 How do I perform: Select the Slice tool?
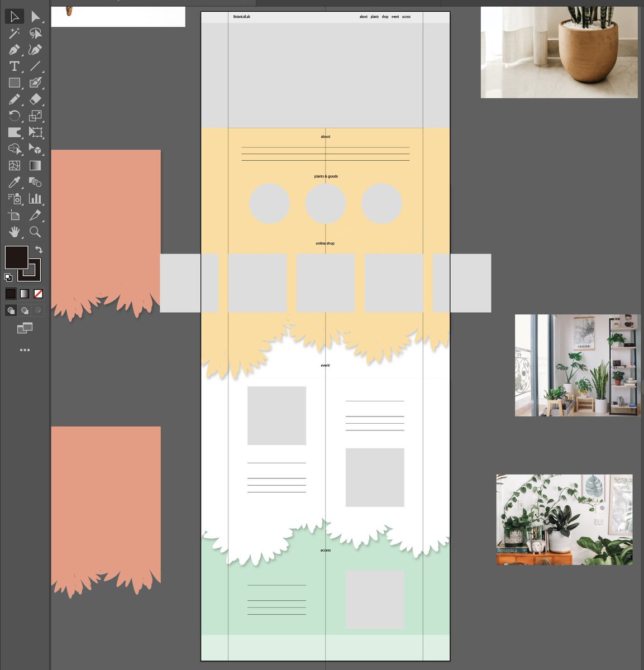[x=35, y=215]
